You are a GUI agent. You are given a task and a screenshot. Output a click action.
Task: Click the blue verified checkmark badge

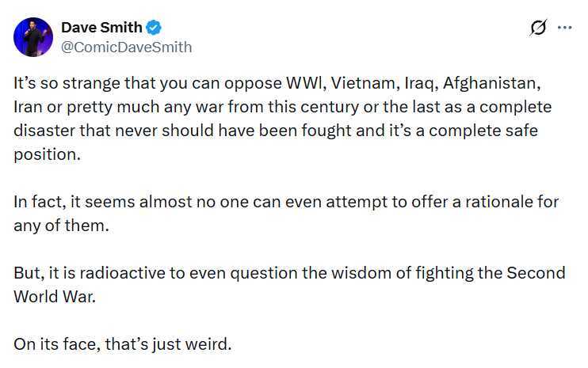point(154,28)
